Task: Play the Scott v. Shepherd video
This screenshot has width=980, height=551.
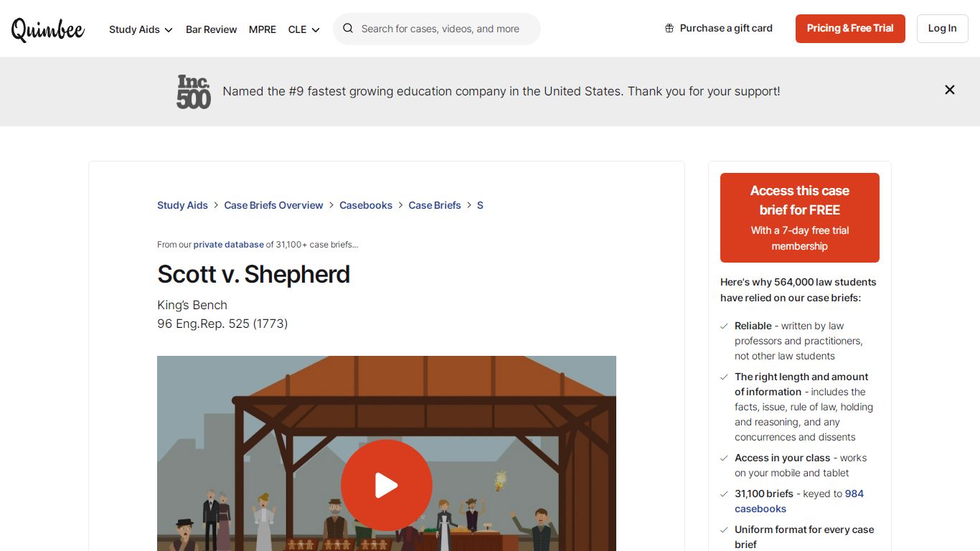Action: (x=387, y=486)
